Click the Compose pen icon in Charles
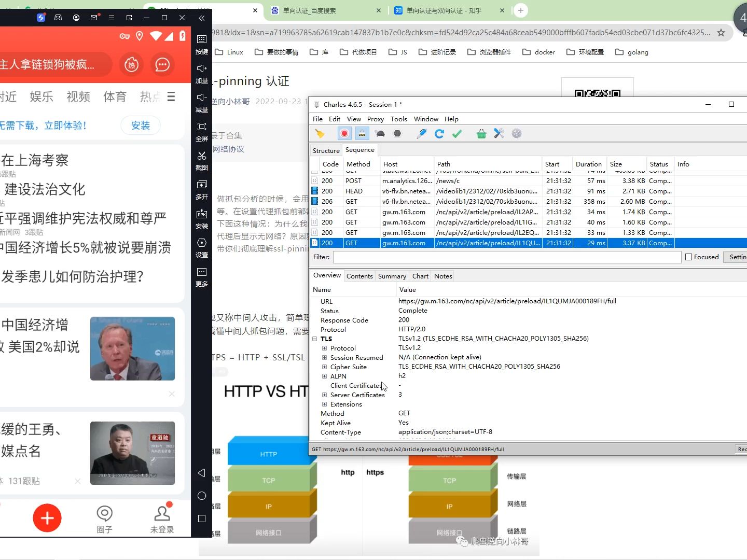747x560 pixels. pyautogui.click(x=421, y=134)
